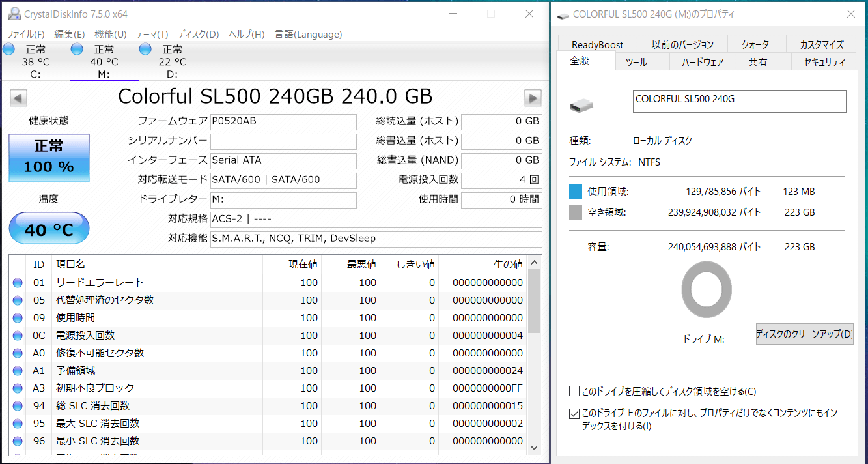This screenshot has width=868, height=464.
Task: Click 電源投入回数 value 4 回
Action: coord(501,181)
